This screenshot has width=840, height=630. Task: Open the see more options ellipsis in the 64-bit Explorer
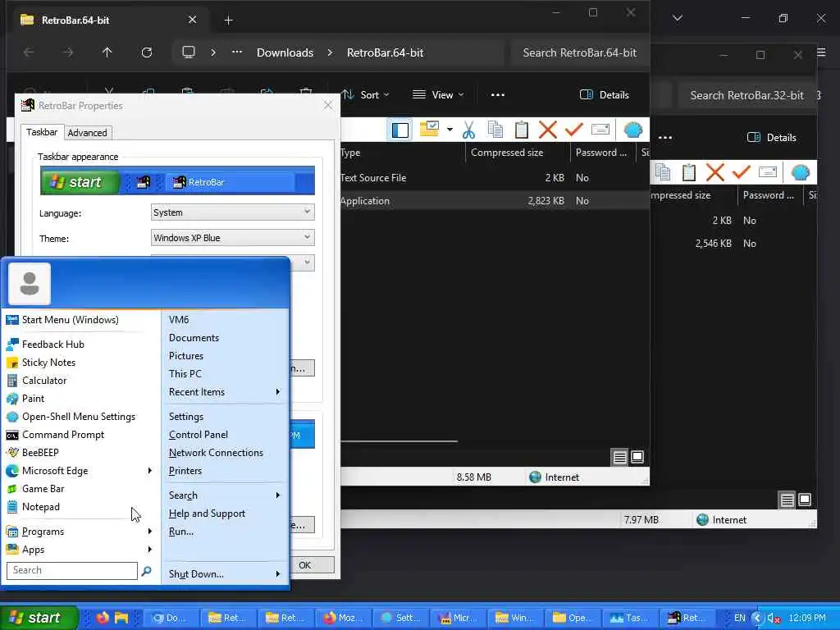pos(498,95)
